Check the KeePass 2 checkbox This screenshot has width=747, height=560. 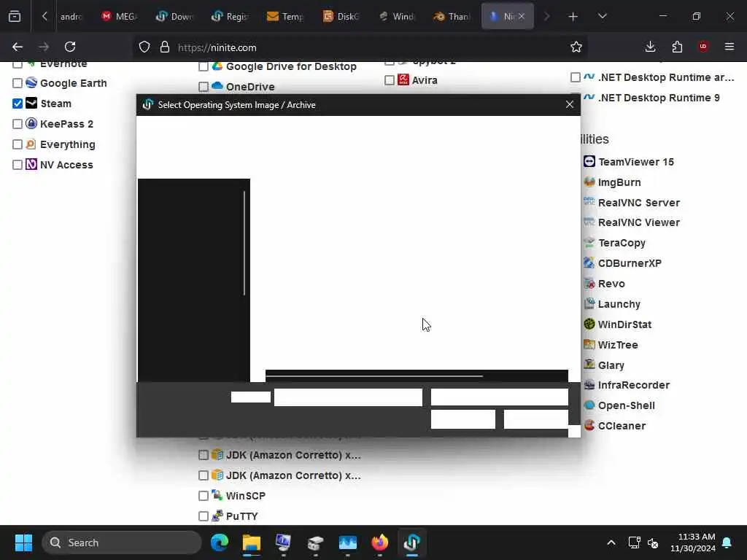[18, 124]
